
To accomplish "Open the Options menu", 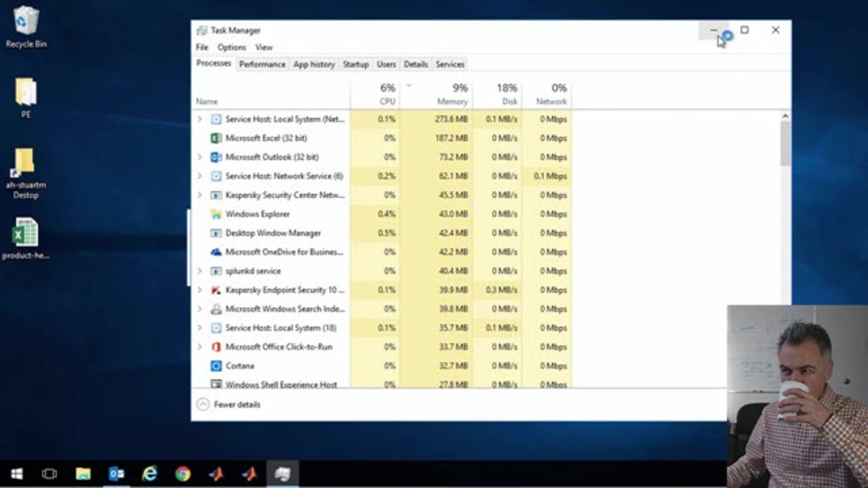I will [231, 47].
